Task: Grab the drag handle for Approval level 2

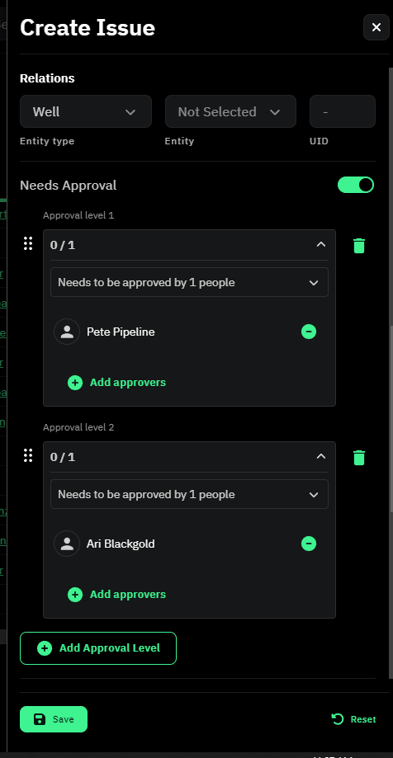Action: pos(28,455)
